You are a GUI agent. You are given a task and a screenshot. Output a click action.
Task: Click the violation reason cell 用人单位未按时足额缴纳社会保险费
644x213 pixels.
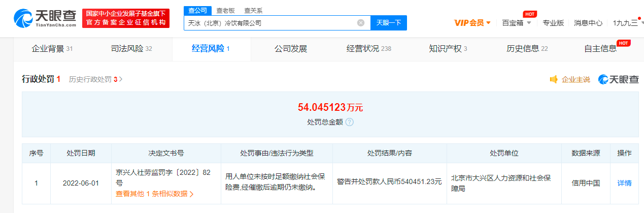point(277,183)
